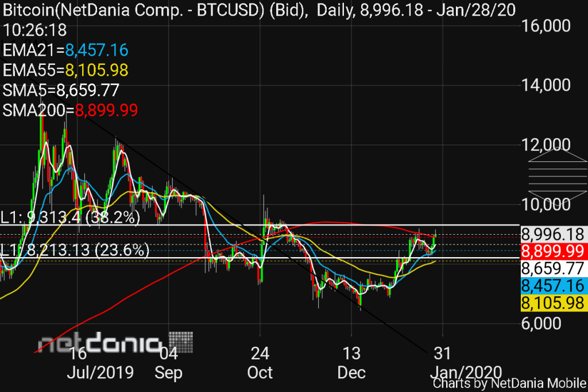
Task: Select the SMA200=8,899.99 legend entry
Action: pyautogui.click(x=70, y=110)
